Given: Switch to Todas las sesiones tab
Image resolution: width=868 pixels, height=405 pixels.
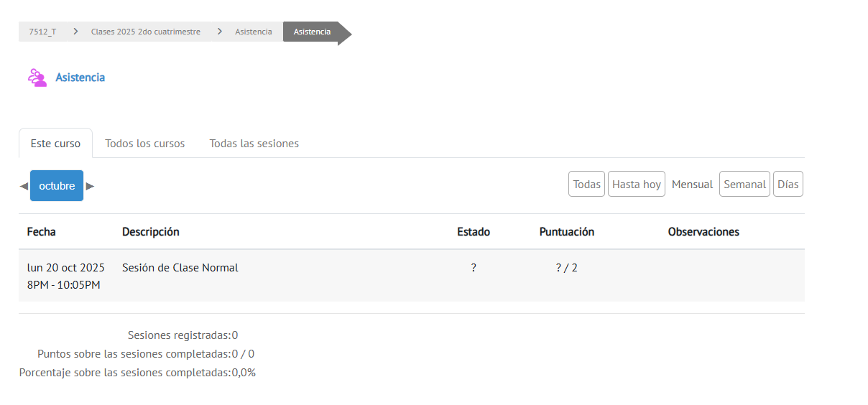Looking at the screenshot, I should (x=254, y=144).
